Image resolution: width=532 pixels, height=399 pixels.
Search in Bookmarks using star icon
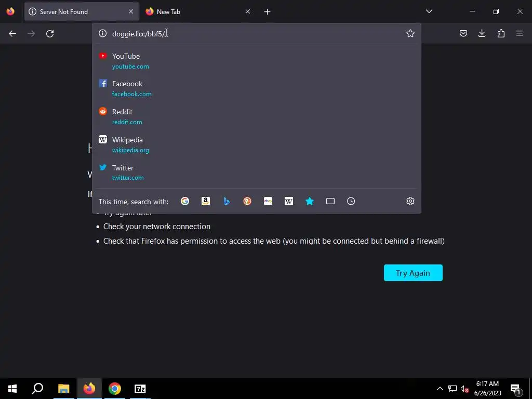point(310,201)
